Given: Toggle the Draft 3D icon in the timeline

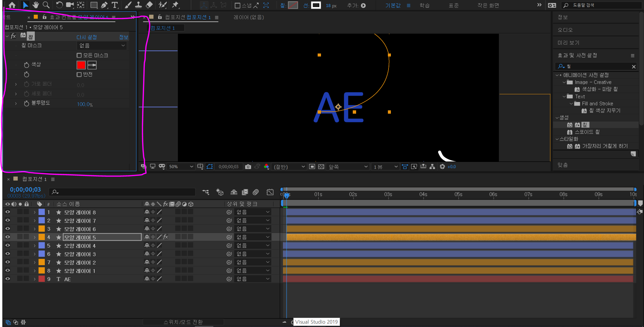Looking at the screenshot, I should tap(220, 192).
